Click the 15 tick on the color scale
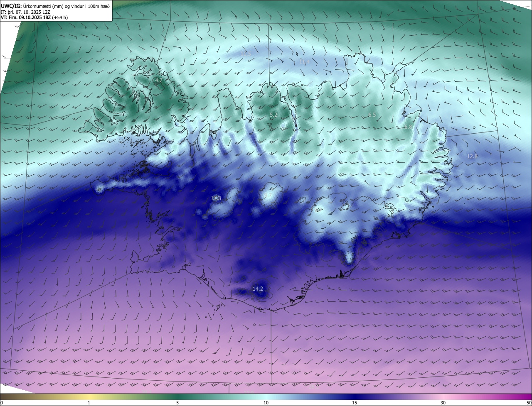 point(355,403)
